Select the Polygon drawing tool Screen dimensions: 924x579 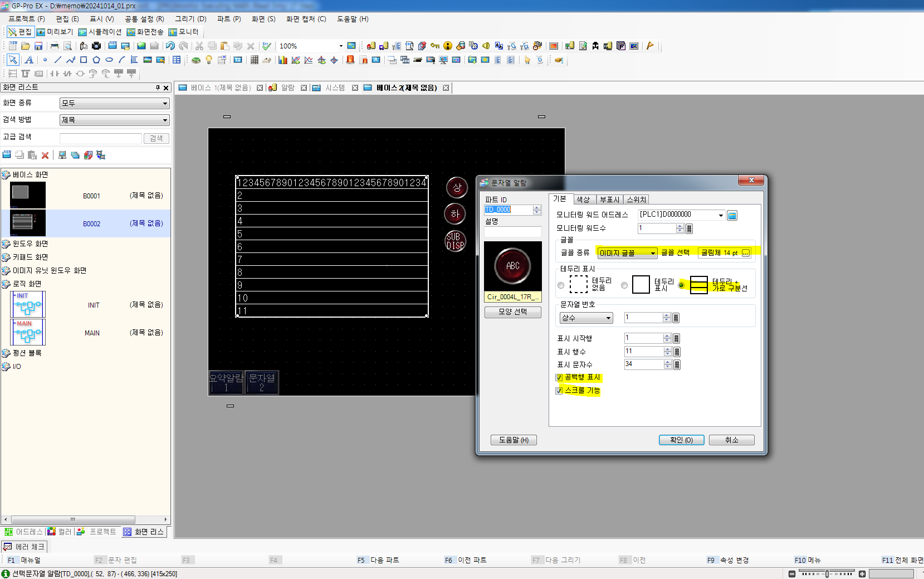(96, 60)
